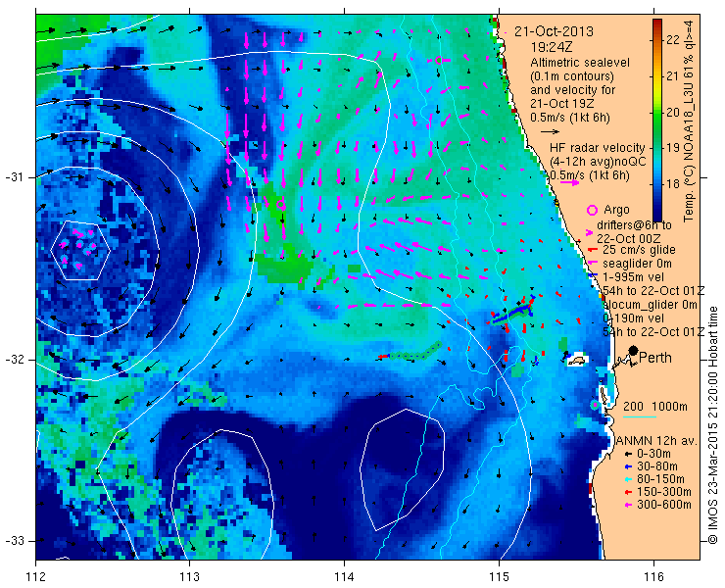The height and width of the screenshot is (588, 725).
Task: Click the white hexagonal contour at the eddy centre
Action: 80,251
